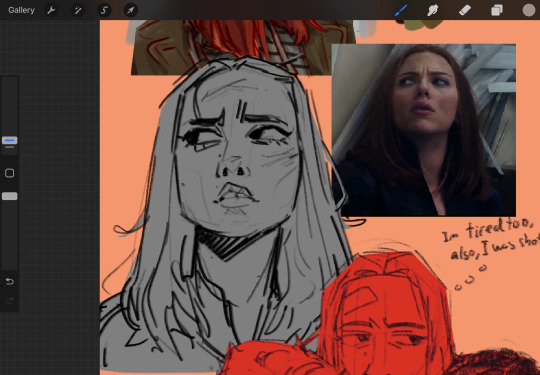Select the blue Brush tool
Viewport: 540px width, 375px height.
tap(401, 10)
